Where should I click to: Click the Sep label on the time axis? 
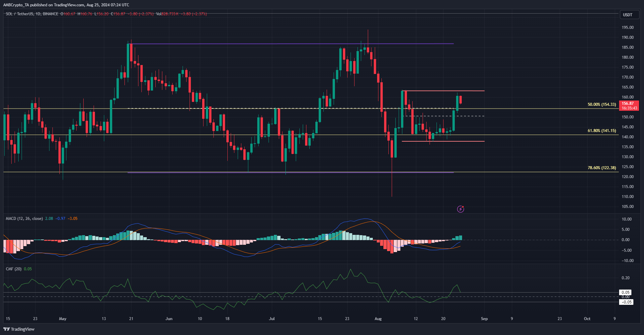[x=484, y=319]
